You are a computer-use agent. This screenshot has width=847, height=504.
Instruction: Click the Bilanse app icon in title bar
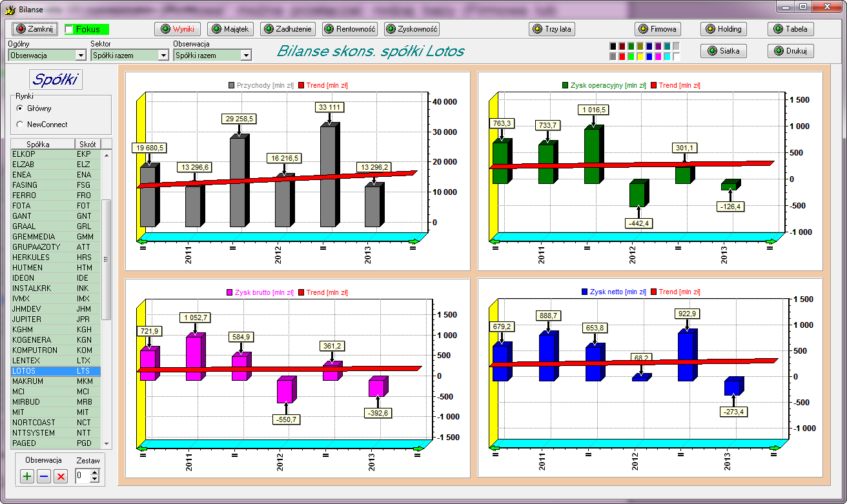coord(10,9)
